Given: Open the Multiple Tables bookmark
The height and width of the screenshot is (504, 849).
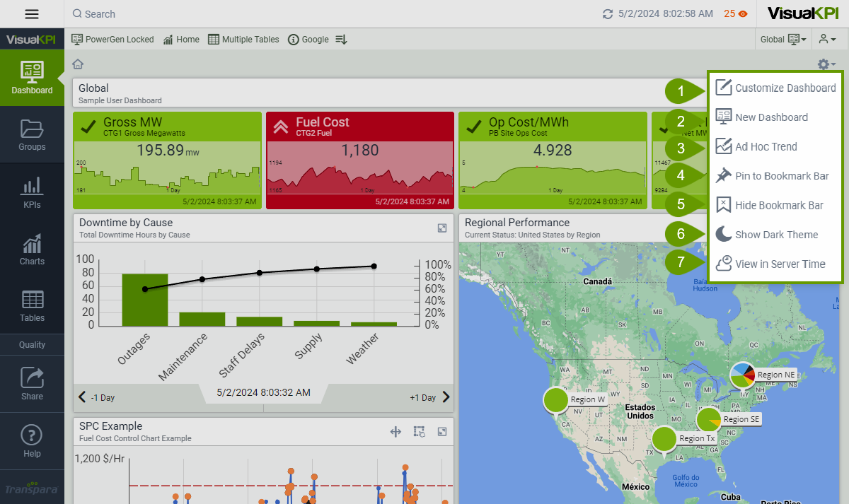Looking at the screenshot, I should coord(243,40).
